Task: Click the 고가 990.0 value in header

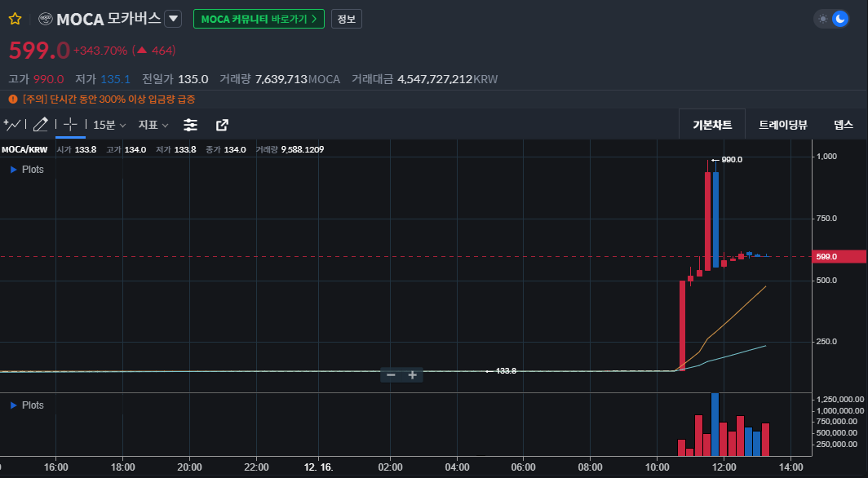Action: pos(49,79)
